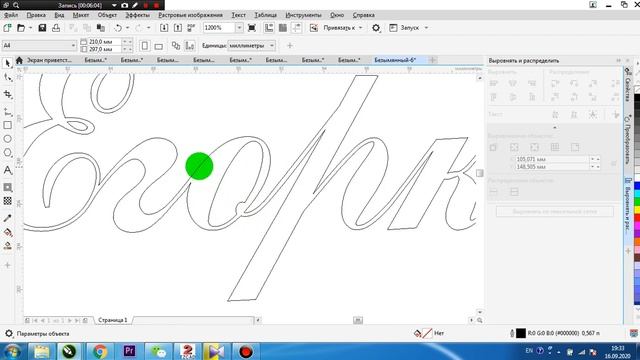The image size is (640, 360).
Task: Select the Pick tool arrow
Action: pyautogui.click(x=7, y=63)
